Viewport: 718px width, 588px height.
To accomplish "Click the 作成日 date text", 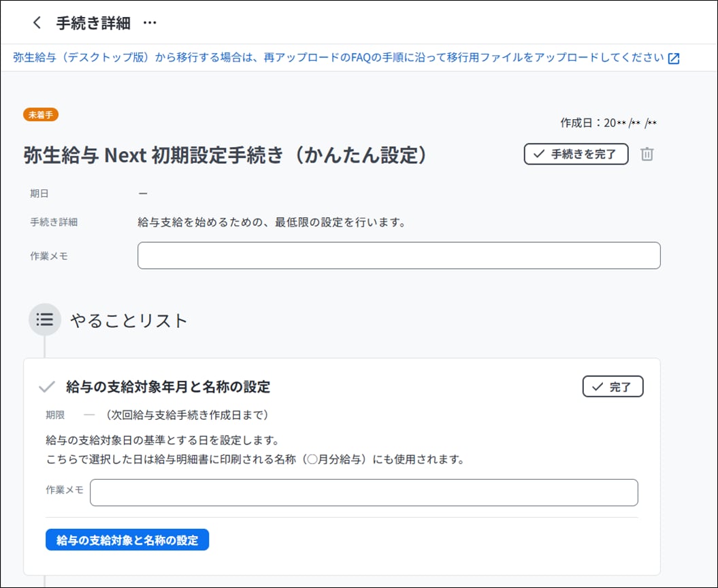I will (608, 123).
